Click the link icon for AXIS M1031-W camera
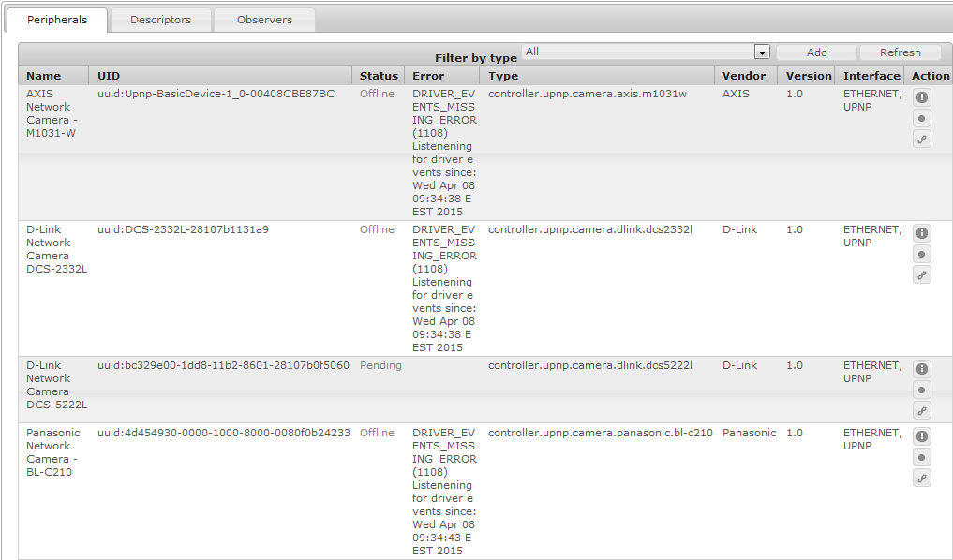Screen dimensions: 953x560 click(922, 140)
